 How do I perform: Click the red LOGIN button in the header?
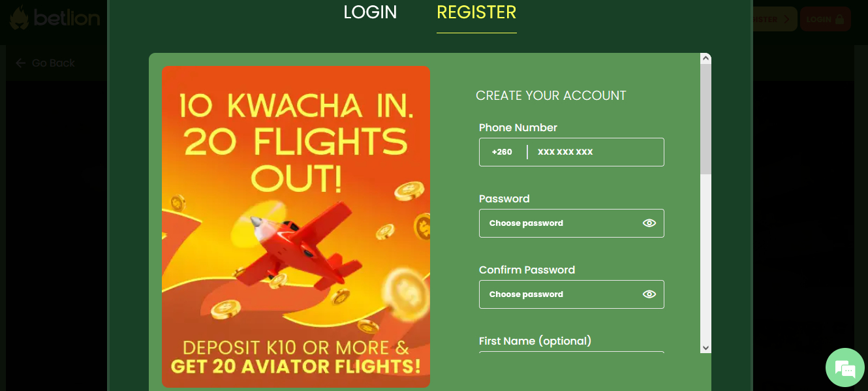pos(825,19)
